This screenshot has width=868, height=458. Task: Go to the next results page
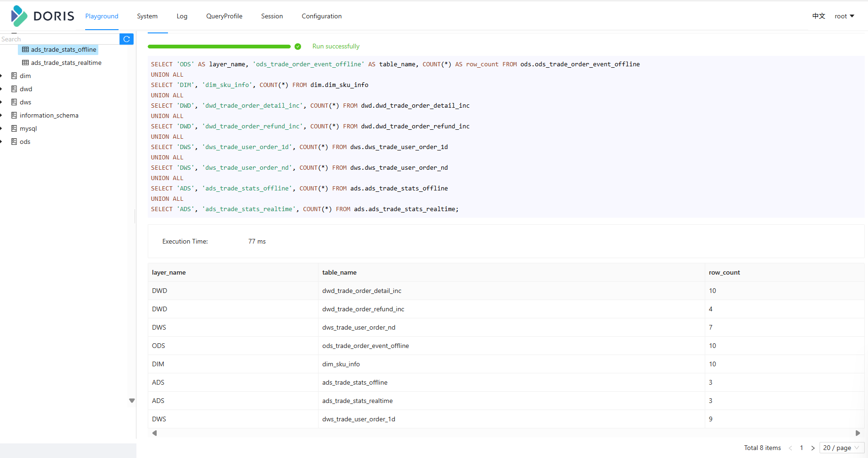click(x=813, y=448)
